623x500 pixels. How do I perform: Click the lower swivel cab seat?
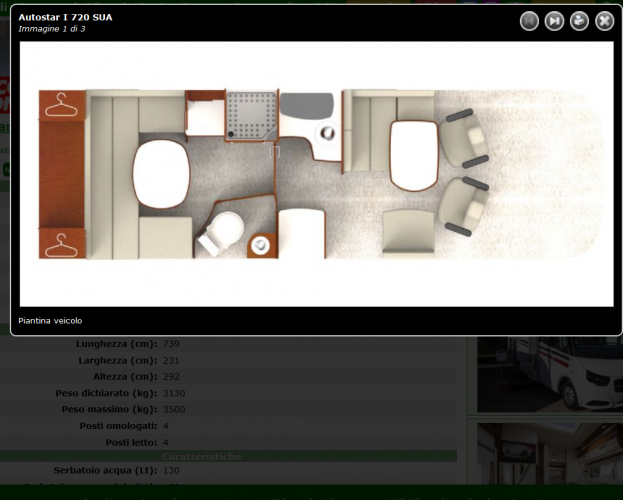[463, 205]
